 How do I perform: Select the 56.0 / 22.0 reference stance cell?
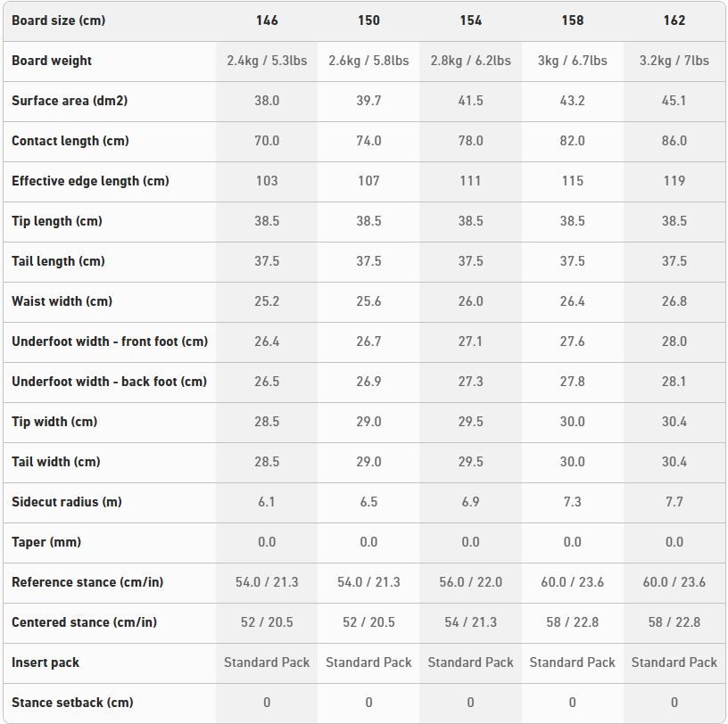pyautogui.click(x=470, y=582)
